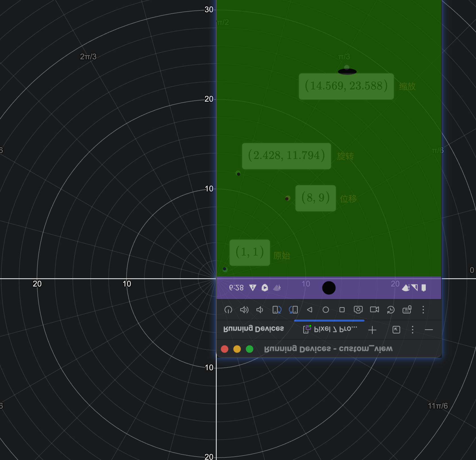This screenshot has width=476, height=460.
Task: Open the emulator toolbar three-dot overflow menu
Action: click(423, 310)
